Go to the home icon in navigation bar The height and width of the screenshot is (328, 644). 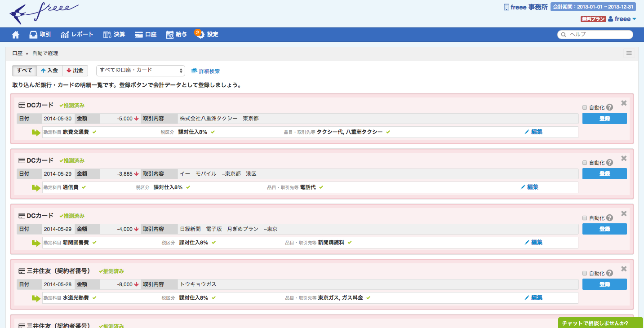tap(16, 35)
